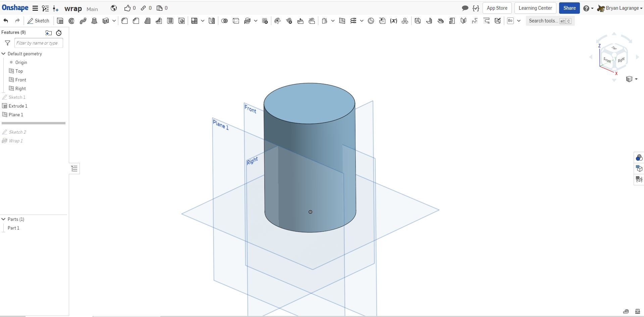The image size is (644, 317).
Task: Select the Draft tool icon
Action: 147,21
